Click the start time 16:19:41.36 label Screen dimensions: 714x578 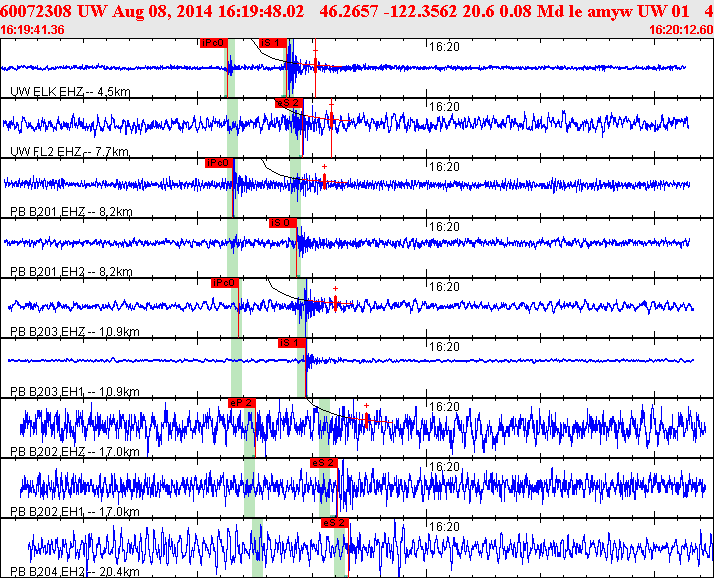[33, 30]
